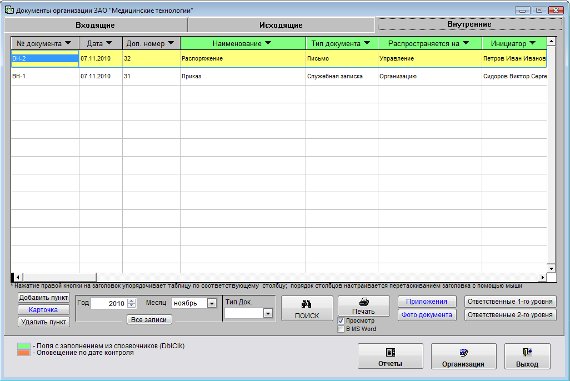
Task: Open the Инициатор column dropdown arrow
Action: pos(533,43)
